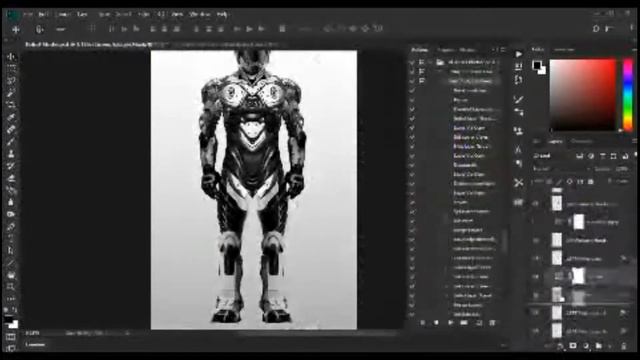Select the Path Selection tool
The width and height of the screenshot is (640, 360).
pyautogui.click(x=11, y=251)
